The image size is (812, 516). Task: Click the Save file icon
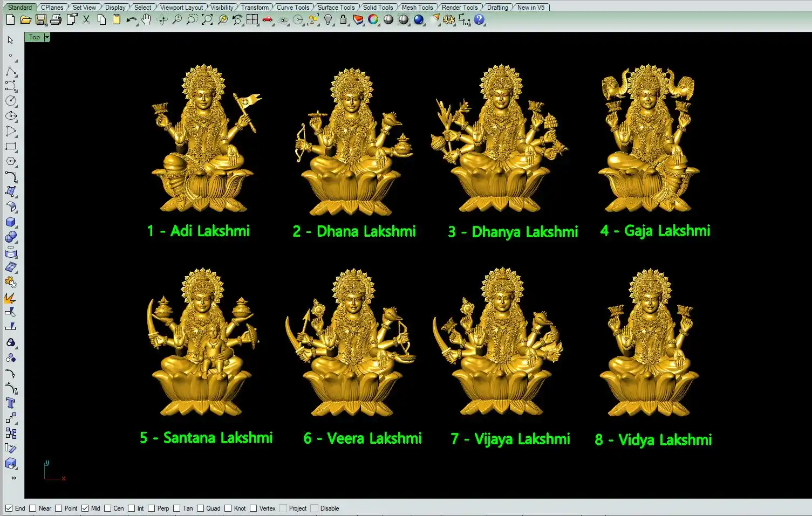[x=40, y=20]
